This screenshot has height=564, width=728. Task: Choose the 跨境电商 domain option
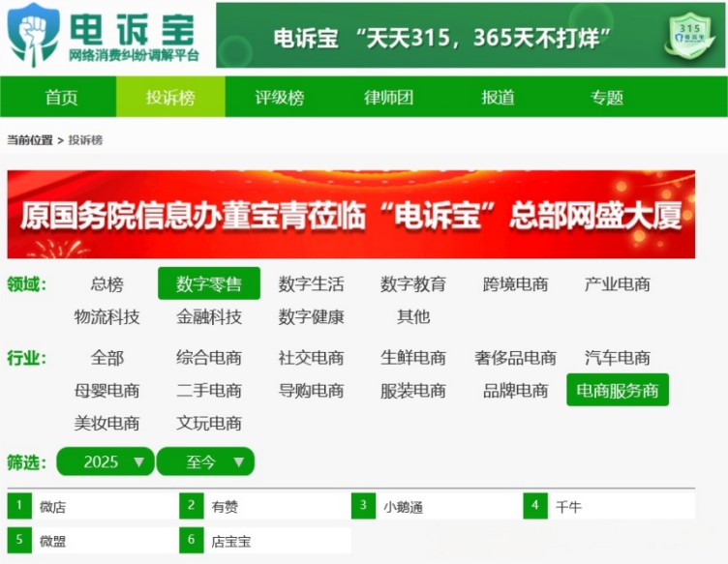(x=515, y=284)
